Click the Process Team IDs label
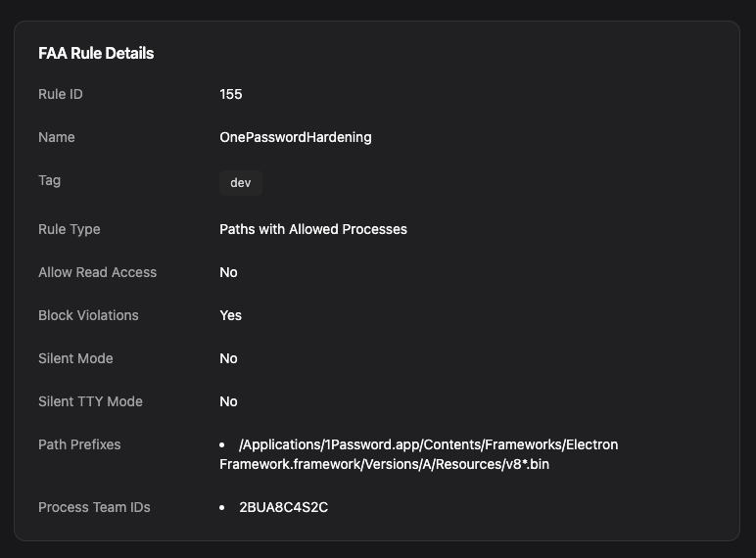 tap(94, 507)
